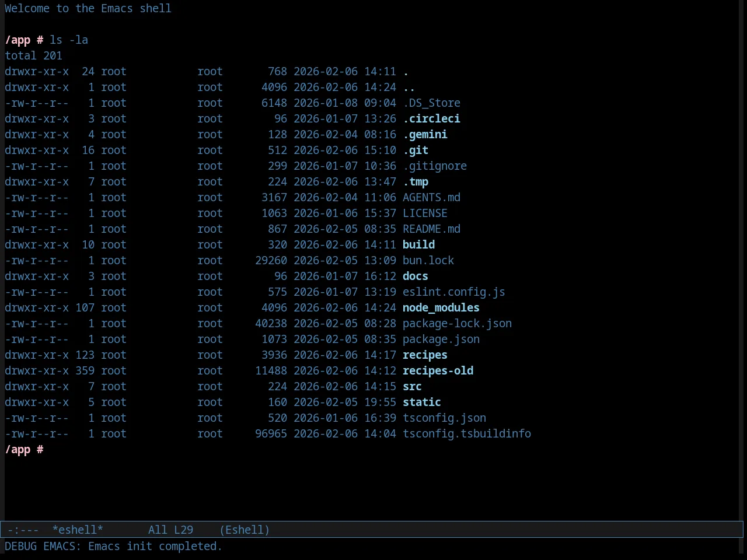Click the .tmp directory entry
This screenshot has width=747, height=560.
(x=416, y=181)
